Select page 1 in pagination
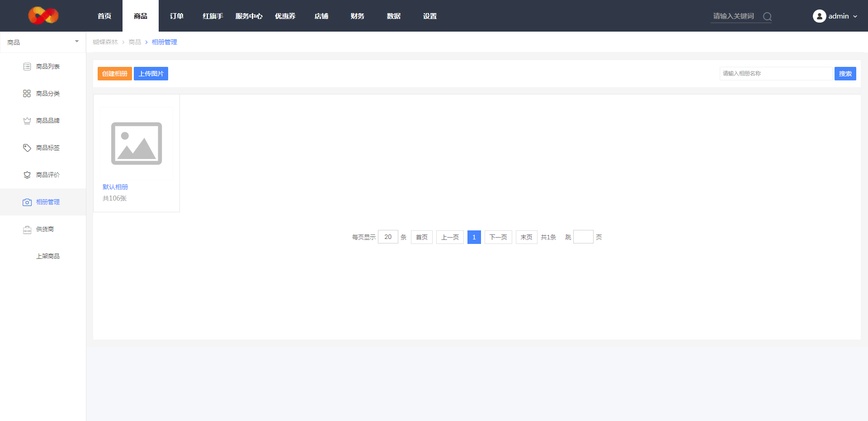 [474, 237]
